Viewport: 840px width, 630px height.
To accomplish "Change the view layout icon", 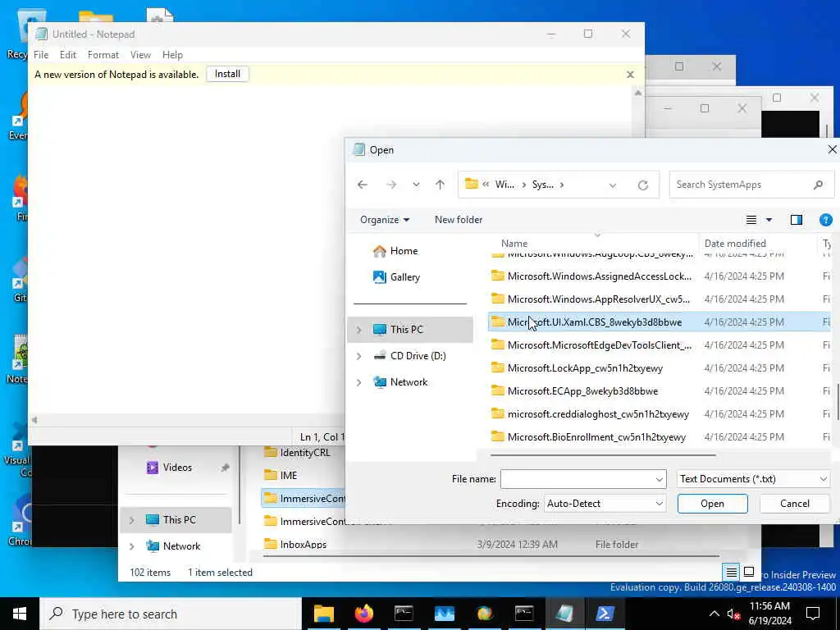I will point(751,220).
